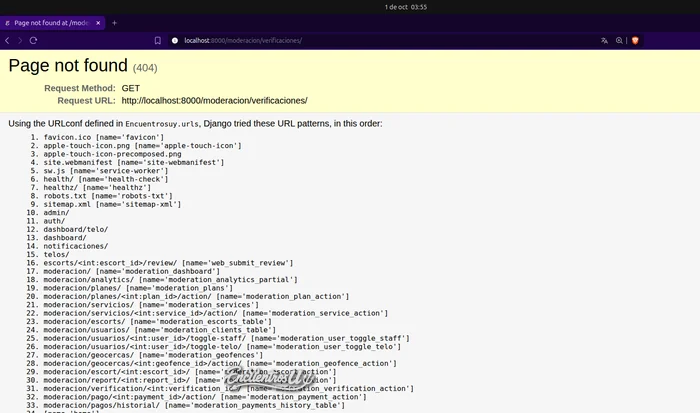This screenshot has height=413, width=700.
Task: Click the 'apple-touch-icon-precomposed.png' pattern row
Action: coord(112,154)
